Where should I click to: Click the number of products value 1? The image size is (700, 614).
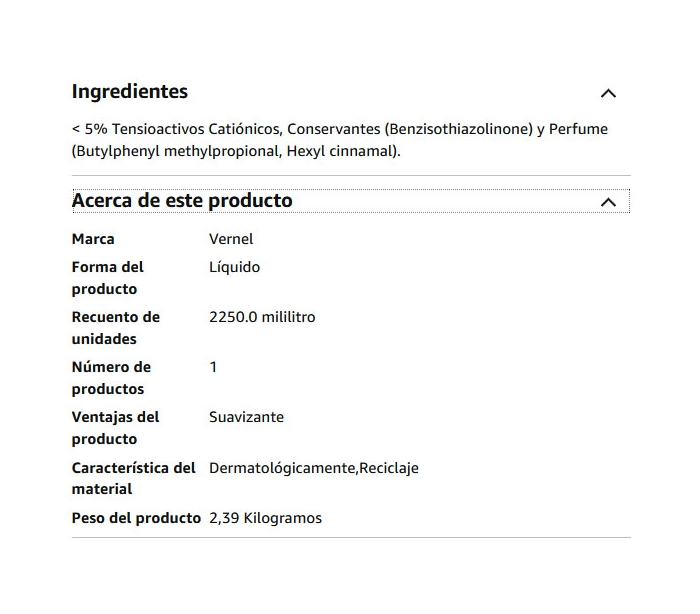click(x=213, y=367)
